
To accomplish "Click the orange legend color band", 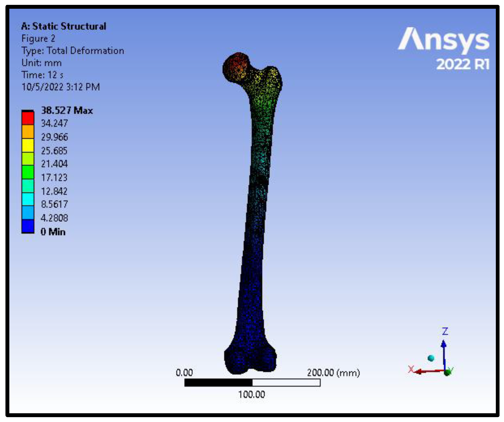I will pyautogui.click(x=28, y=132).
